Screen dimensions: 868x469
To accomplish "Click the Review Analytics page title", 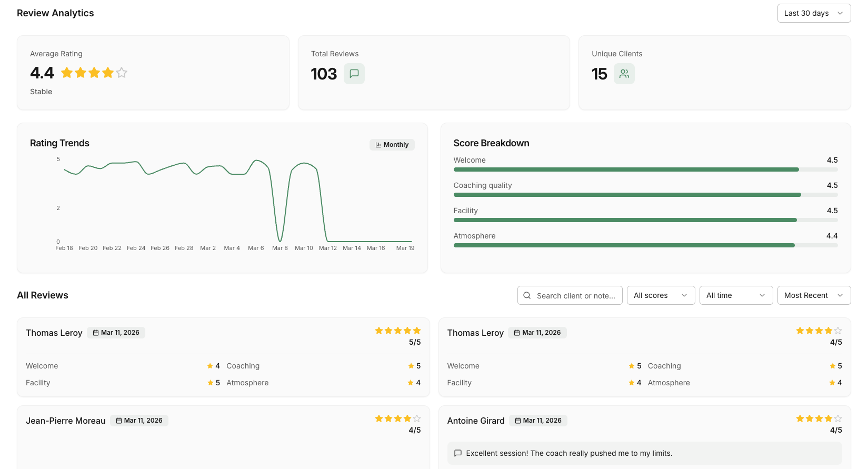I will tap(55, 13).
